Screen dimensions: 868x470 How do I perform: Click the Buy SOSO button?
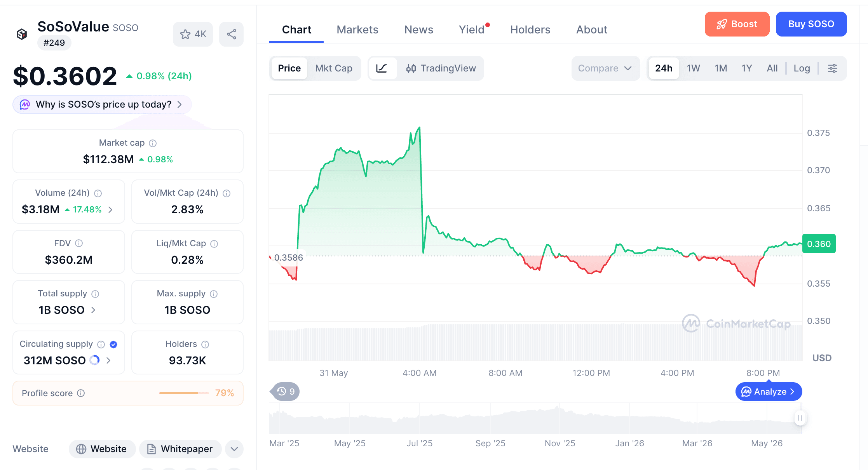coord(811,24)
